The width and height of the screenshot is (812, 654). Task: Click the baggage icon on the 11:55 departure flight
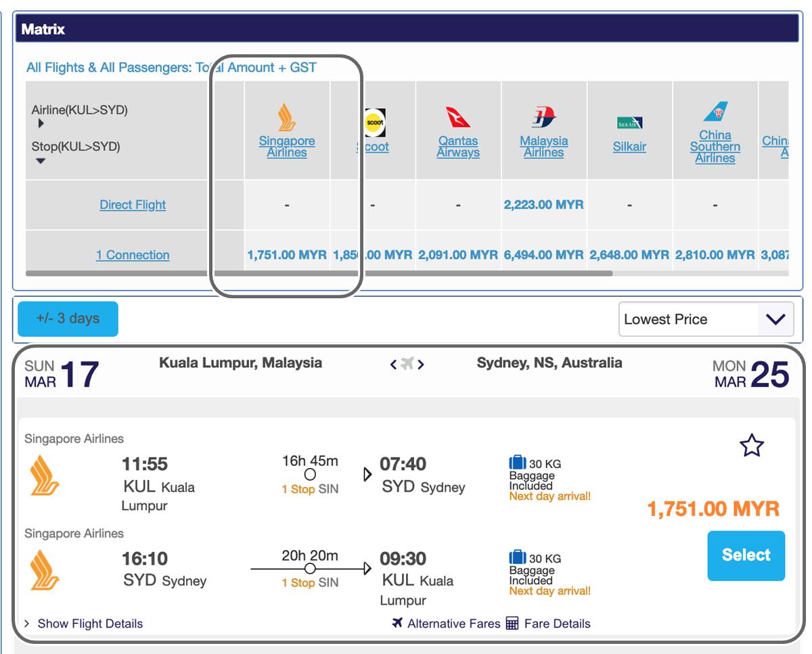coord(518,463)
